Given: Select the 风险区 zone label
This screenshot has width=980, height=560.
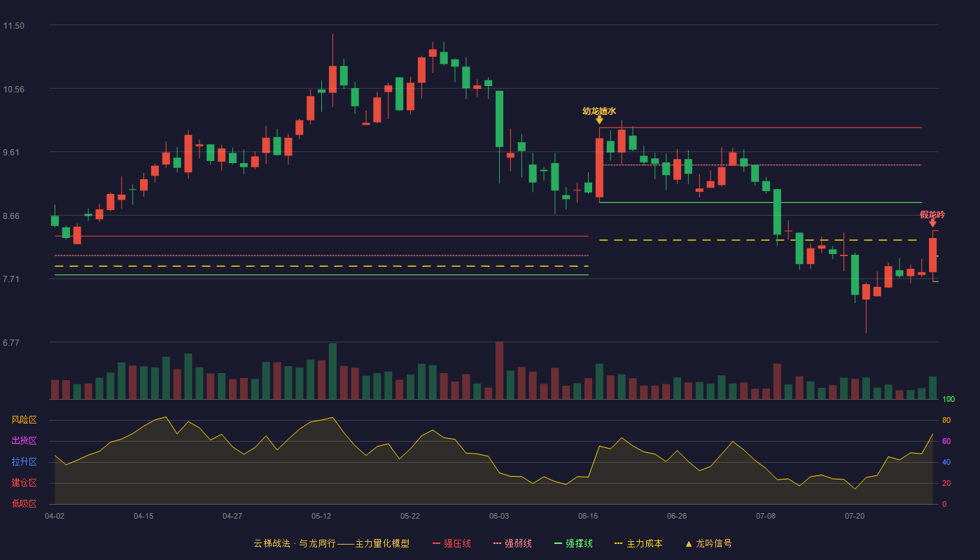Looking at the screenshot, I should click(24, 420).
